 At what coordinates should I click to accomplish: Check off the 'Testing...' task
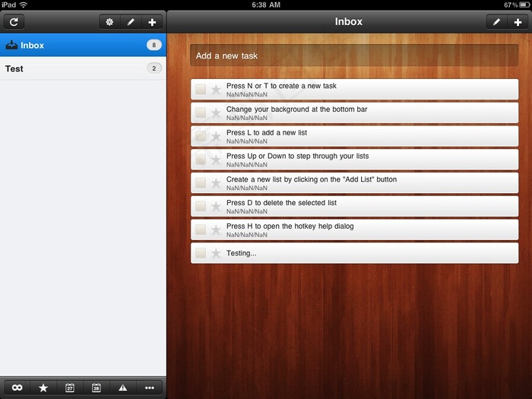pyautogui.click(x=201, y=253)
